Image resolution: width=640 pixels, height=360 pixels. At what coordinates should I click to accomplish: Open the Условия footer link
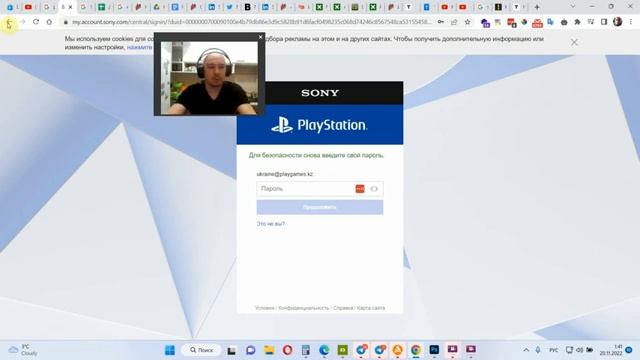(x=264, y=308)
